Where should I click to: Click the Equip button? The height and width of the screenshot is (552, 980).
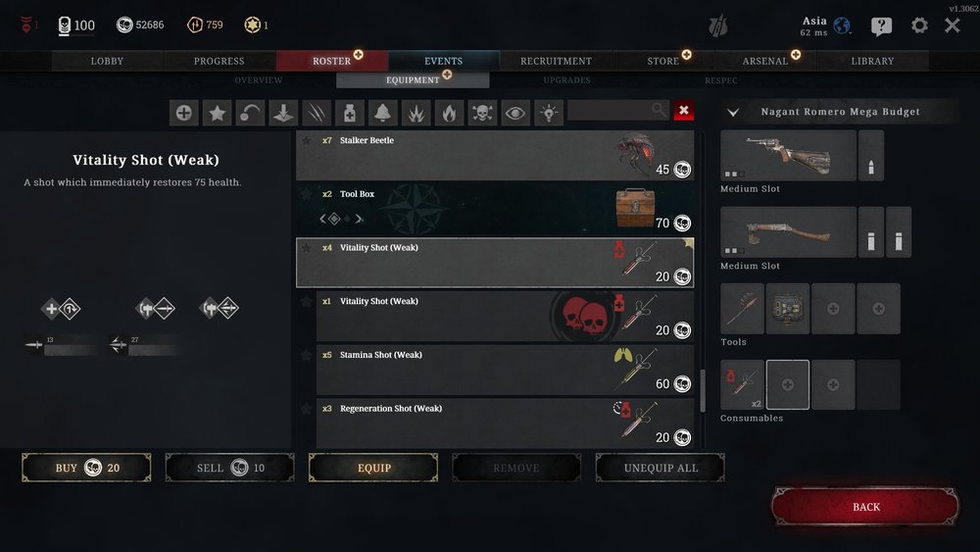click(x=373, y=468)
